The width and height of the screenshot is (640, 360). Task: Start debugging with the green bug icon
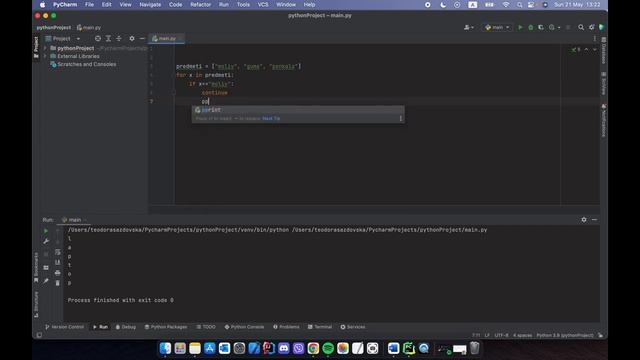[x=531, y=27]
